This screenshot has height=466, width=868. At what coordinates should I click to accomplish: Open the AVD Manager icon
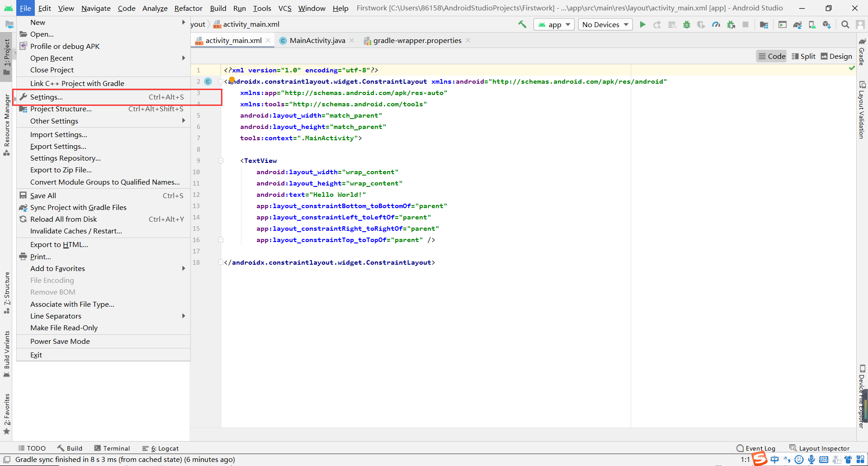click(812, 24)
